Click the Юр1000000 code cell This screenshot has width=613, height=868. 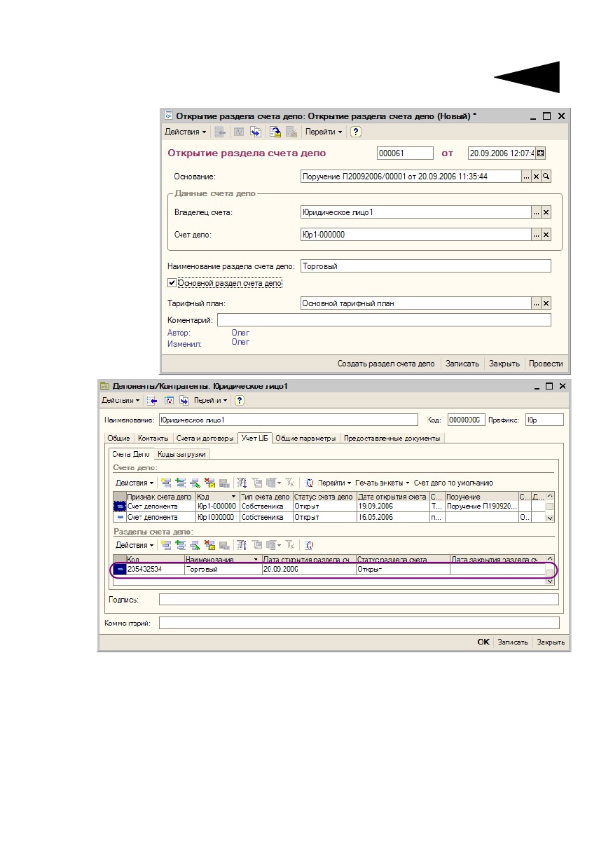pos(217,517)
